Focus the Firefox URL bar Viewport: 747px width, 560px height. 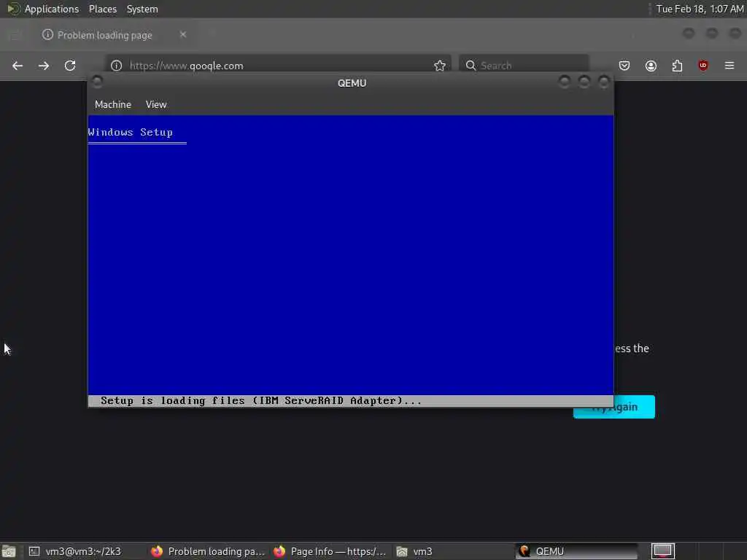pyautogui.click(x=279, y=66)
